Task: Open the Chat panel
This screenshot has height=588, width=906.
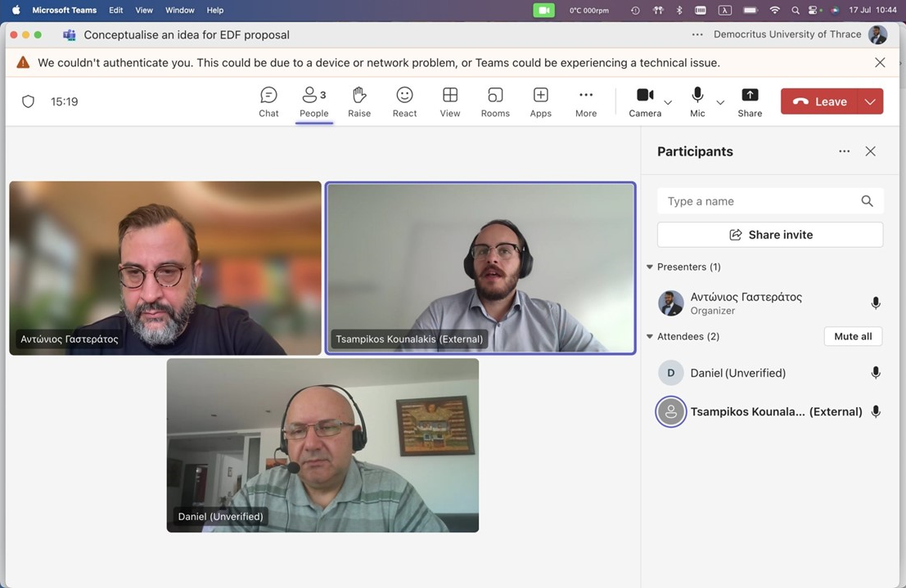Action: click(268, 102)
